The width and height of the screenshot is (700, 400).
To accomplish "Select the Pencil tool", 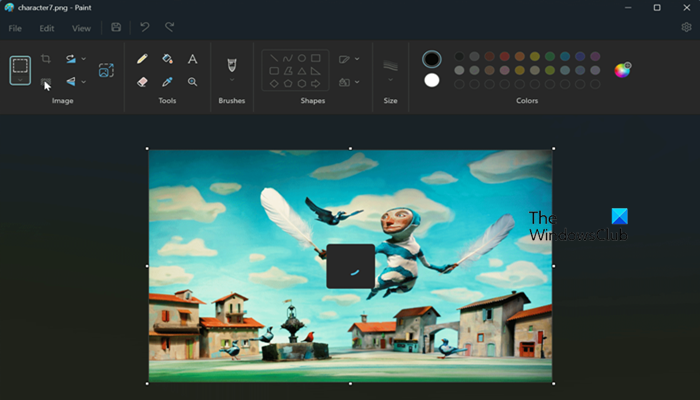I will point(142,58).
